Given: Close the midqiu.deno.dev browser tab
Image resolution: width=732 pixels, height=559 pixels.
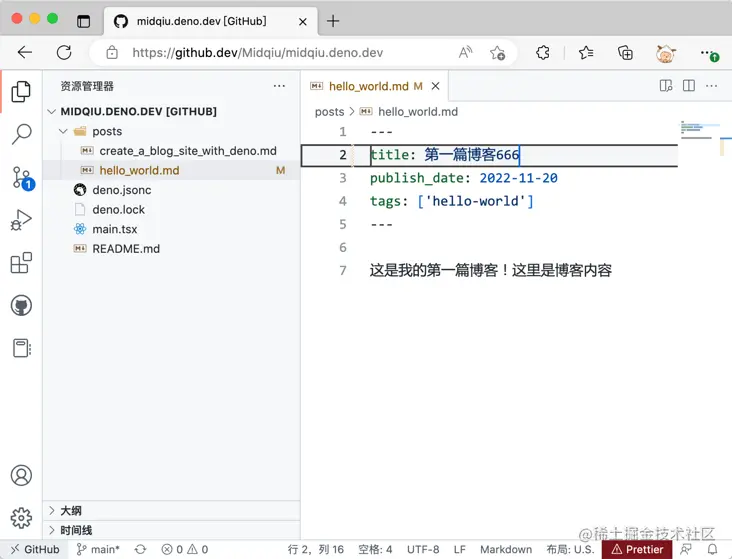Looking at the screenshot, I should point(303,21).
